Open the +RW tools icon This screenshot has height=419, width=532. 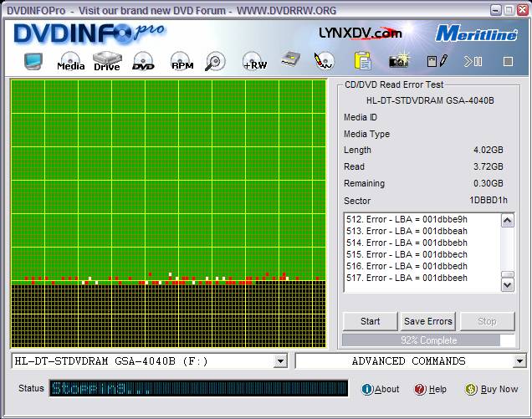255,61
